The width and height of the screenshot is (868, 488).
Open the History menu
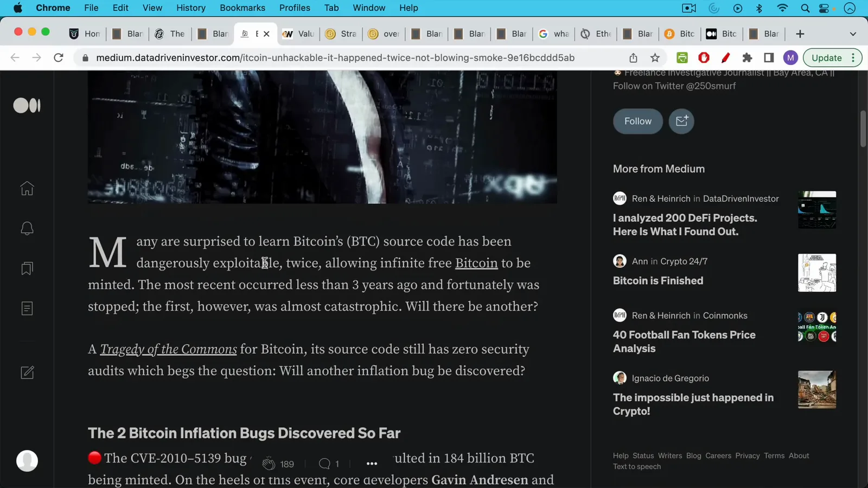point(191,8)
